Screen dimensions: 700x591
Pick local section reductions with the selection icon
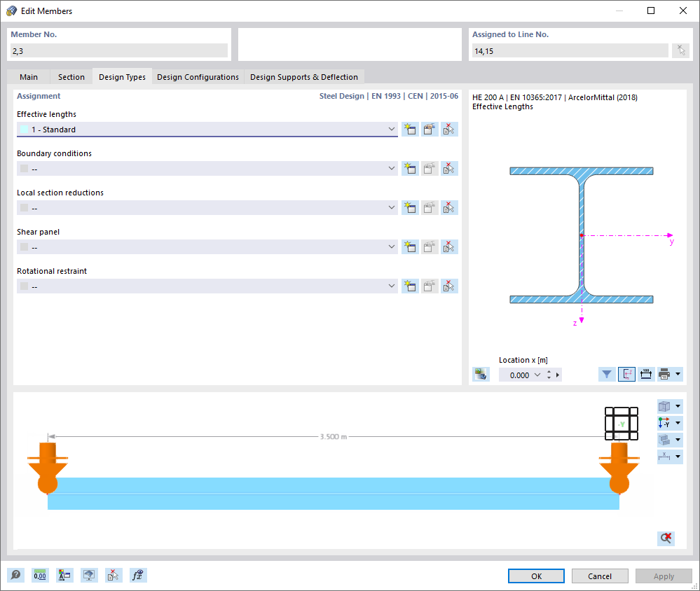pos(449,208)
